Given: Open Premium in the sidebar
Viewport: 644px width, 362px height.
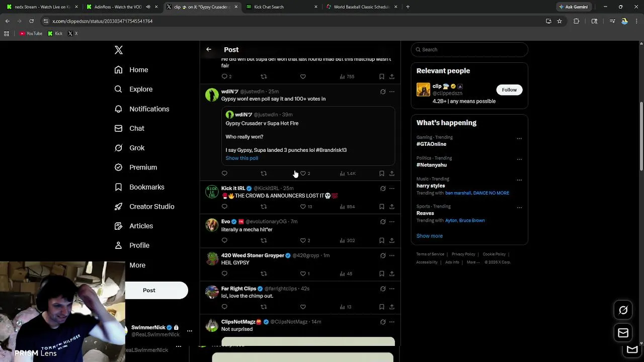Looking at the screenshot, I should 136,167.
